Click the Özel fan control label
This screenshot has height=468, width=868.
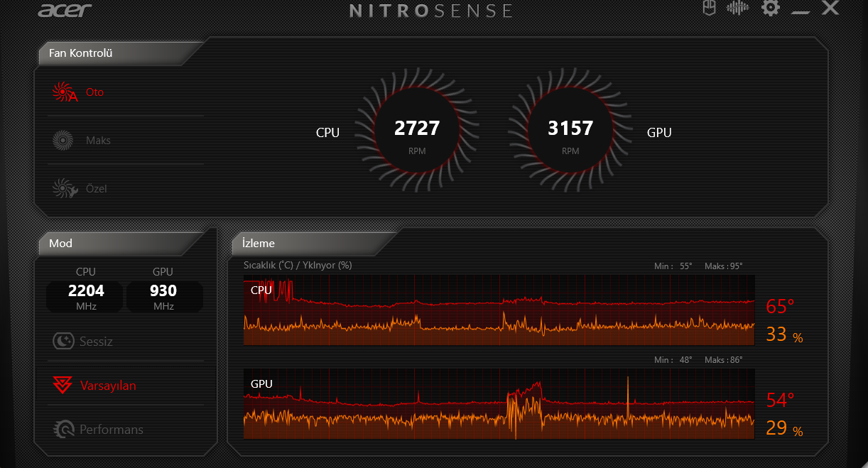point(96,189)
